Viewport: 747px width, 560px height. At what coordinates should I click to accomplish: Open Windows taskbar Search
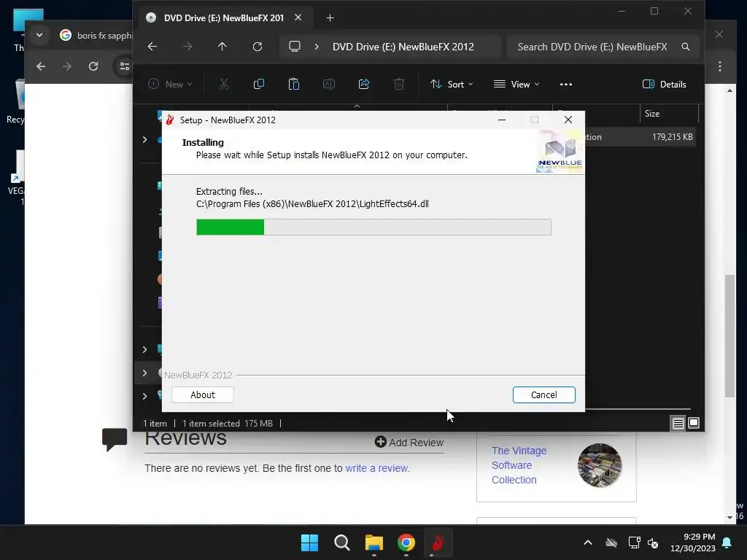click(x=341, y=542)
